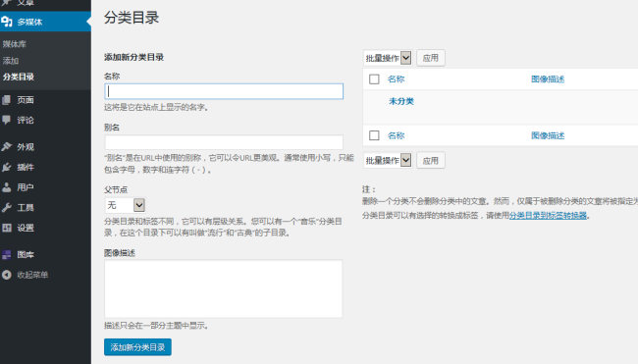Click the 用户 users icon

click(6, 187)
